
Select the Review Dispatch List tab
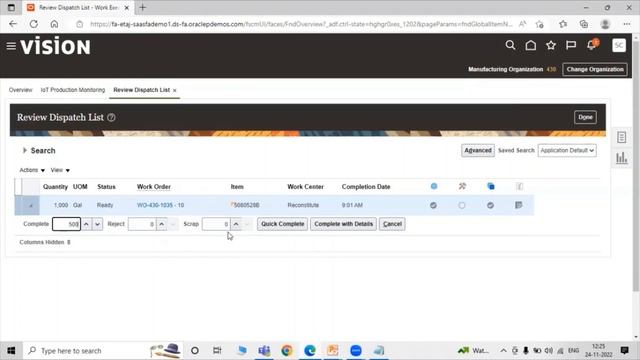pyautogui.click(x=142, y=90)
